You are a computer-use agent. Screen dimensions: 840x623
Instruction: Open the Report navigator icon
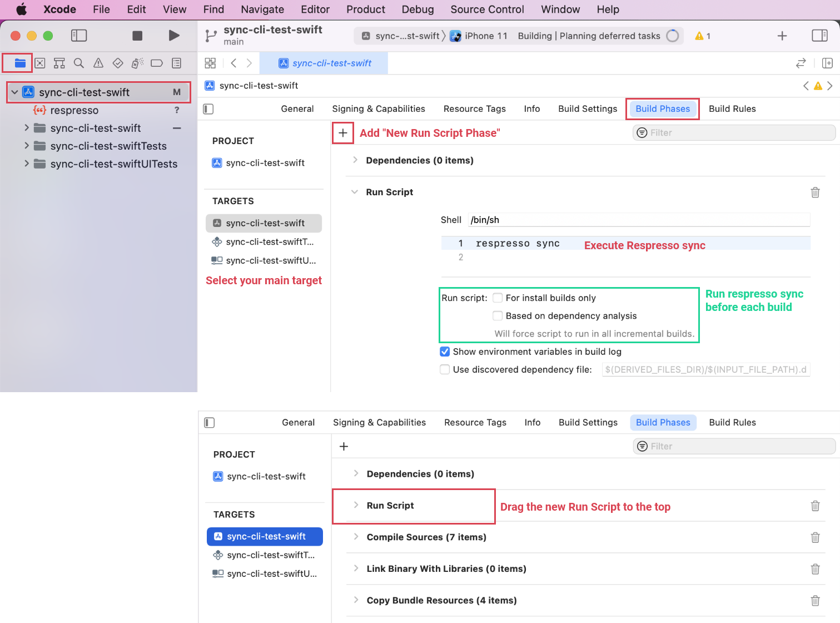point(176,63)
